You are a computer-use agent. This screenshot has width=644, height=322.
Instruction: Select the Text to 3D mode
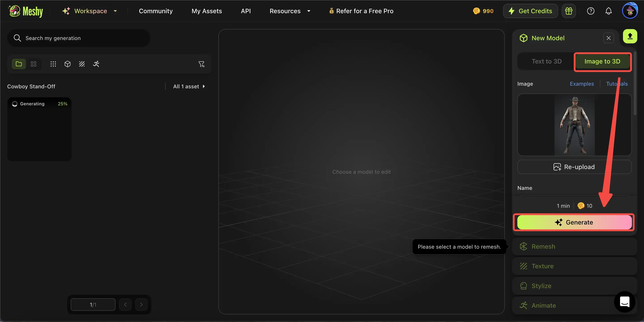click(x=546, y=61)
